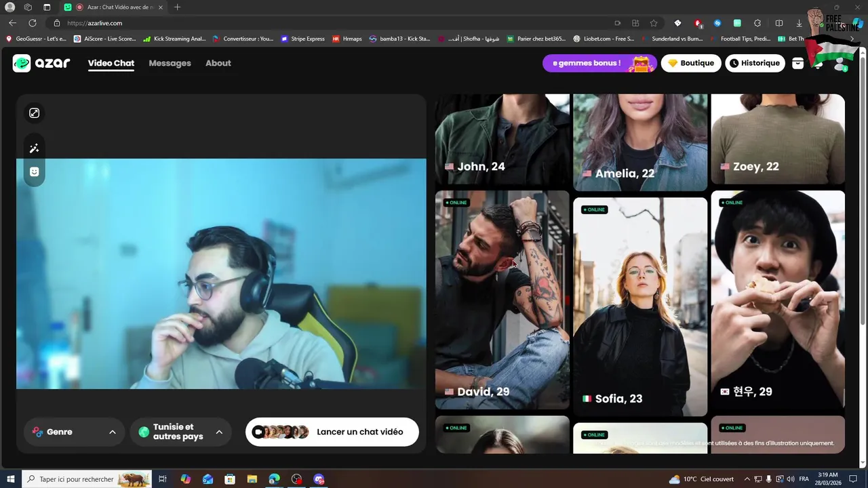Screen dimensions: 868x488
Task: Switch the FRA input language
Action: (x=804, y=479)
